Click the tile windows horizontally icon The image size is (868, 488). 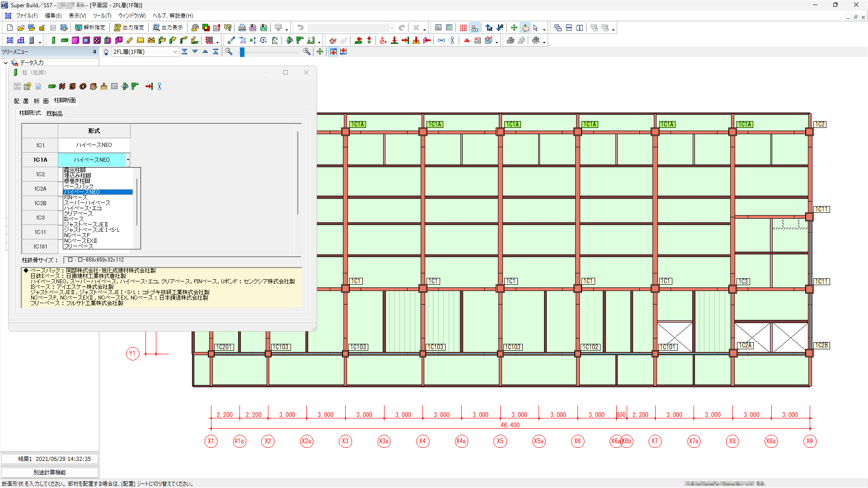[569, 28]
